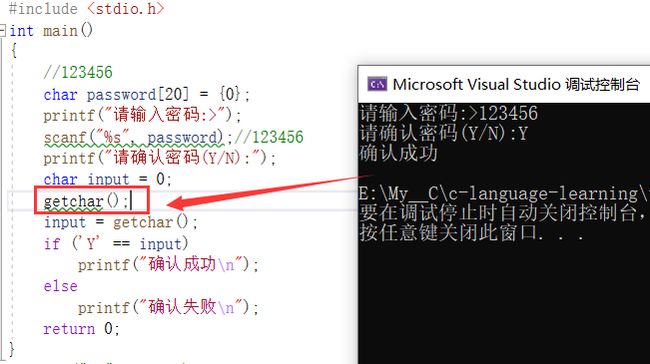Click console output line '请确认密码(Y/N):Y'
The height and width of the screenshot is (364, 650).
[444, 133]
